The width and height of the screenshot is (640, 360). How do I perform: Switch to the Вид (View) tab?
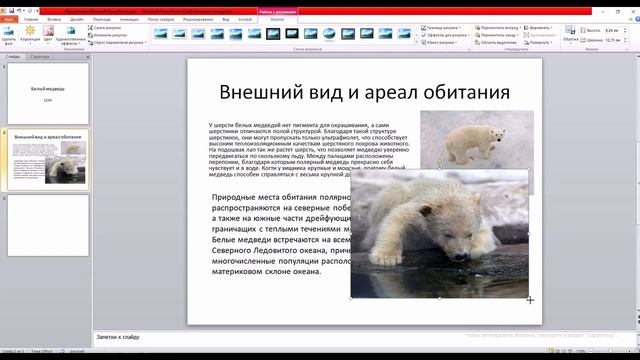tap(226, 19)
